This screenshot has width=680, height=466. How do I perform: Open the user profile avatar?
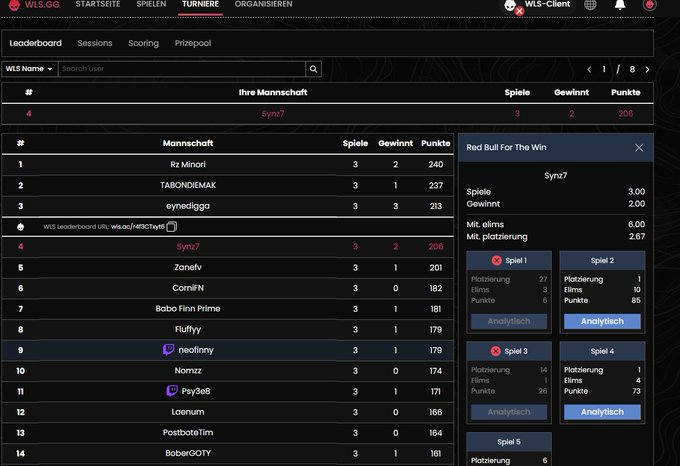pyautogui.click(x=649, y=4)
